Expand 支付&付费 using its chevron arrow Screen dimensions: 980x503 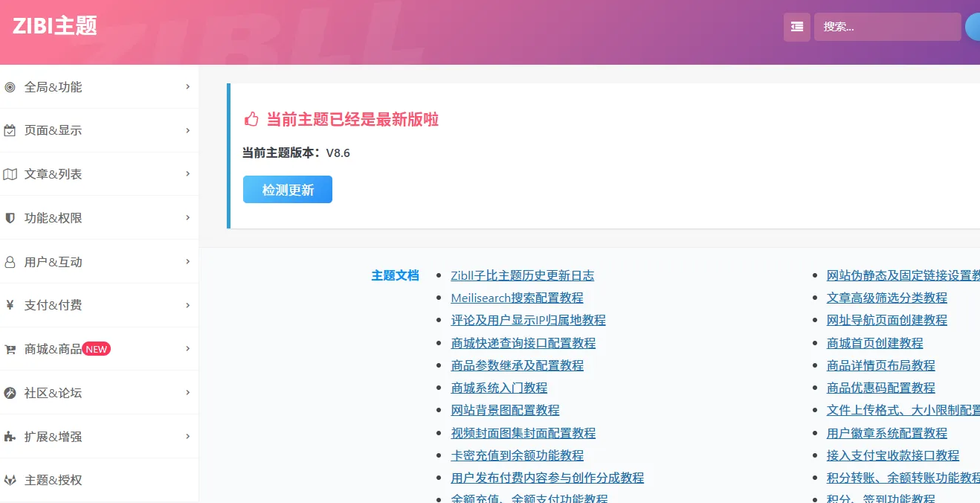(188, 305)
